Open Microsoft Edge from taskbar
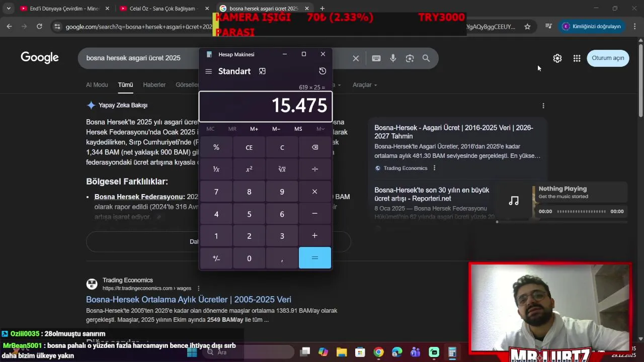 point(397,352)
